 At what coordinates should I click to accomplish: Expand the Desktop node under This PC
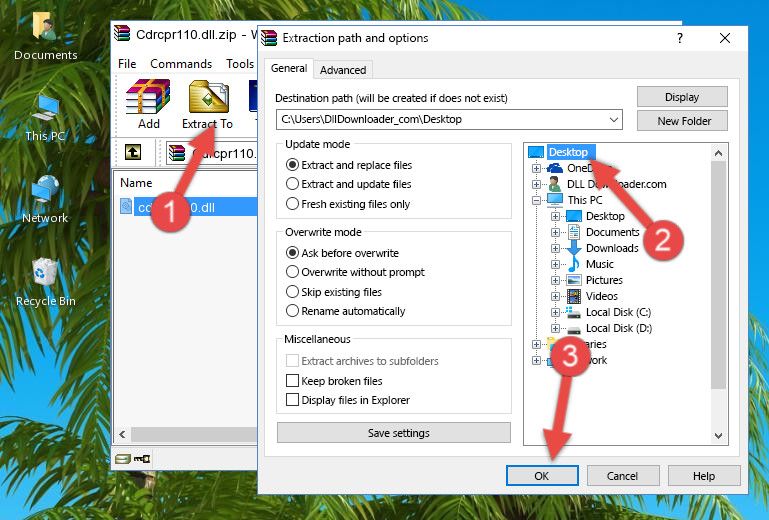click(555, 216)
